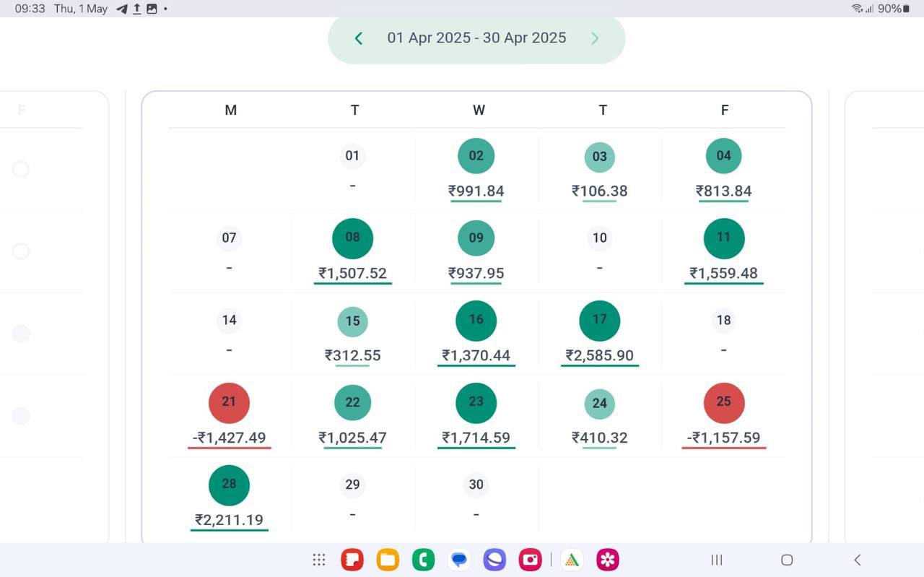Select day 17 with ₹2,585.90 profit

(x=599, y=321)
